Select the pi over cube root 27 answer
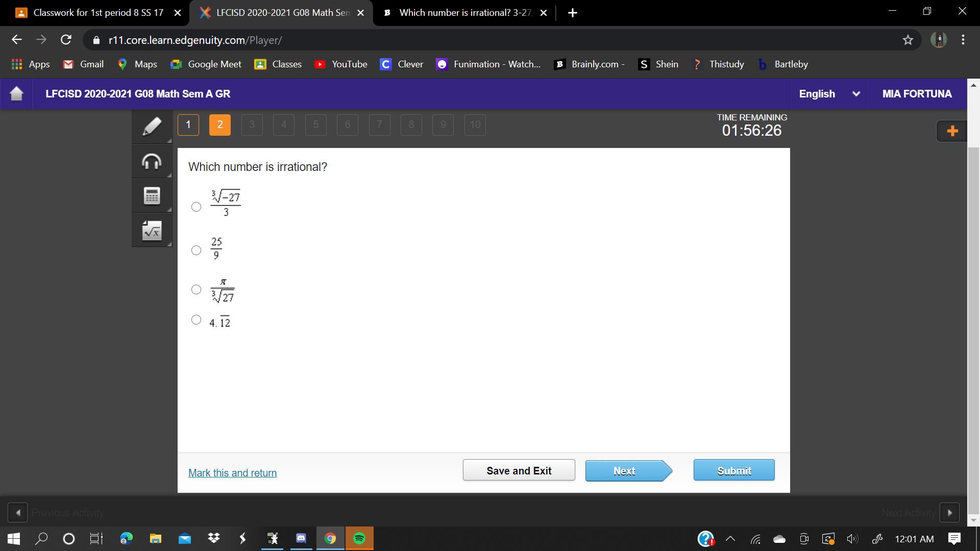 coord(196,289)
